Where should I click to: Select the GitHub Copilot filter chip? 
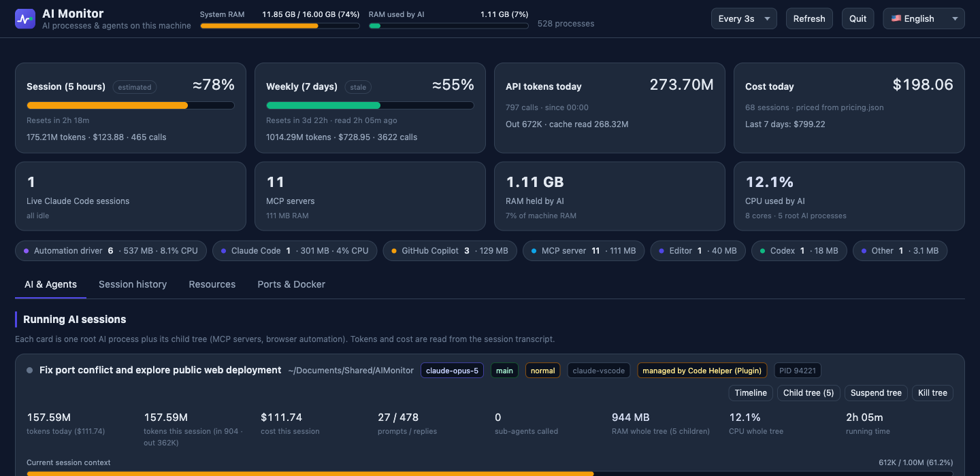pos(450,251)
